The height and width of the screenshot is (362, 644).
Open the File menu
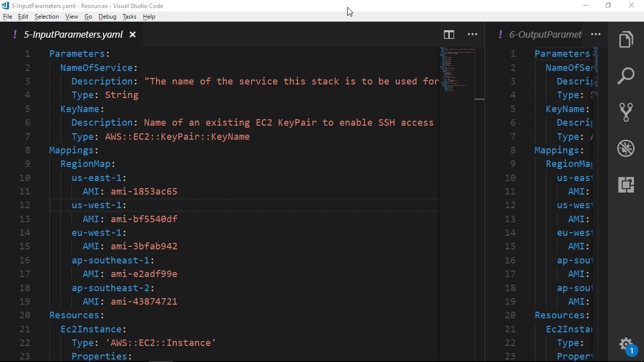[x=8, y=17]
